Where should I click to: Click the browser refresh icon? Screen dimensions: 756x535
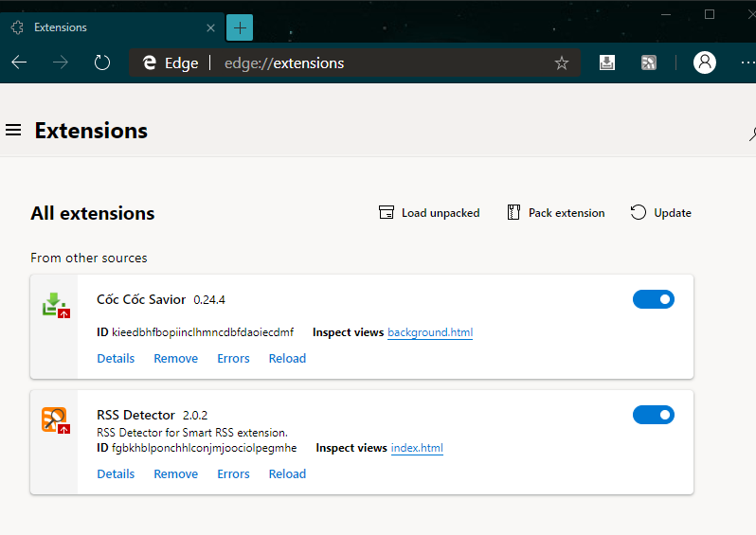pos(102,63)
